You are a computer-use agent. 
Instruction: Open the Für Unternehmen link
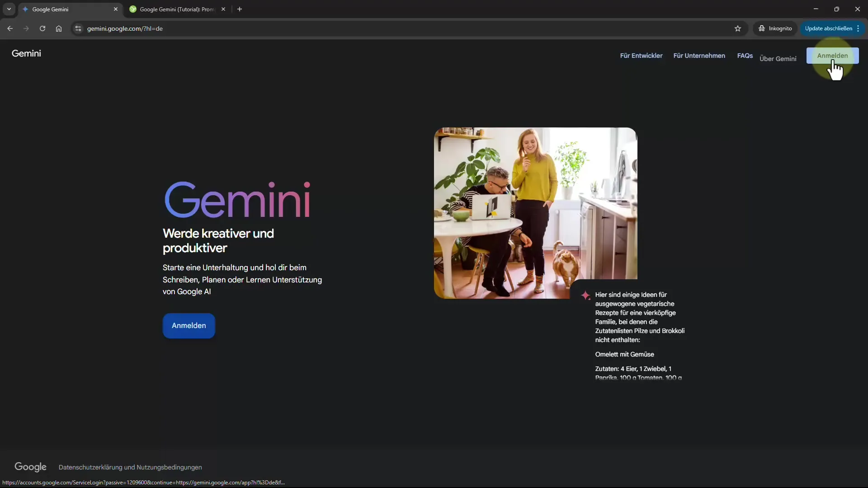click(699, 56)
